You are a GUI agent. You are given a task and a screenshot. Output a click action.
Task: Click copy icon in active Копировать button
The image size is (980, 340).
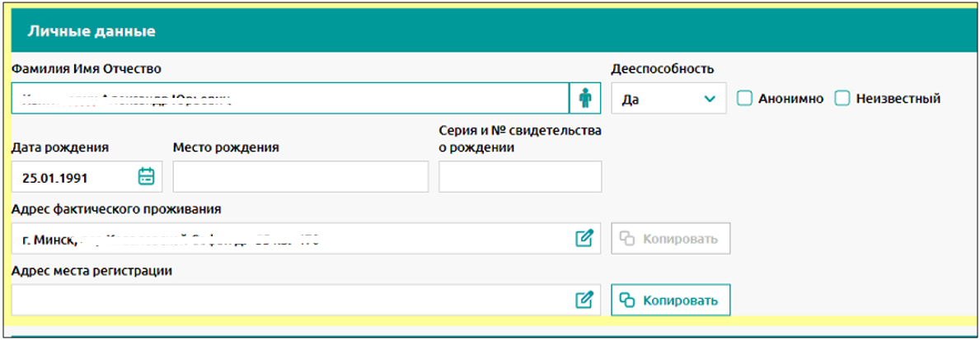click(627, 300)
